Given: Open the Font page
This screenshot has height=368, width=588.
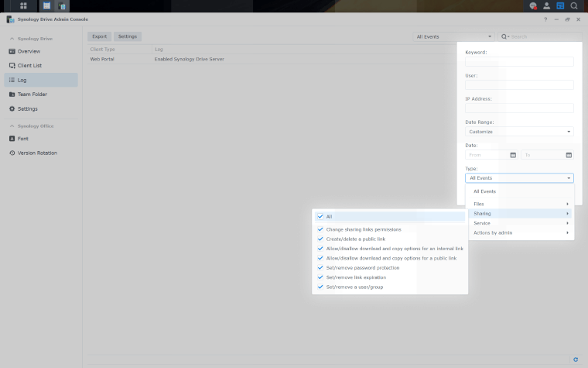Looking at the screenshot, I should 23,139.
